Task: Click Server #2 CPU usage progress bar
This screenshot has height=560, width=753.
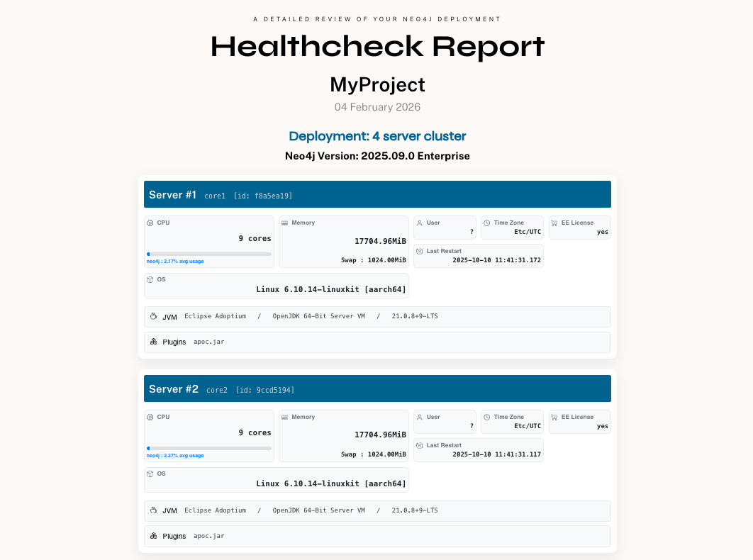Action: coord(209,448)
